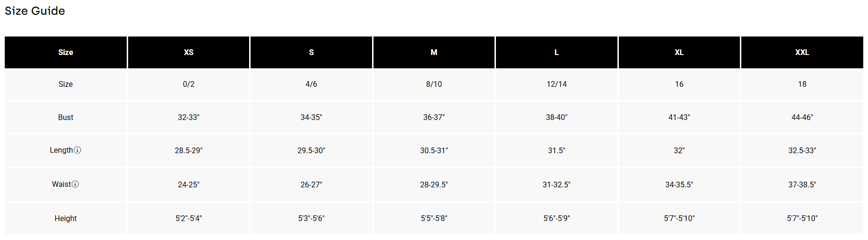Select the XS column header
The width and height of the screenshot is (868, 240).
[x=188, y=53]
